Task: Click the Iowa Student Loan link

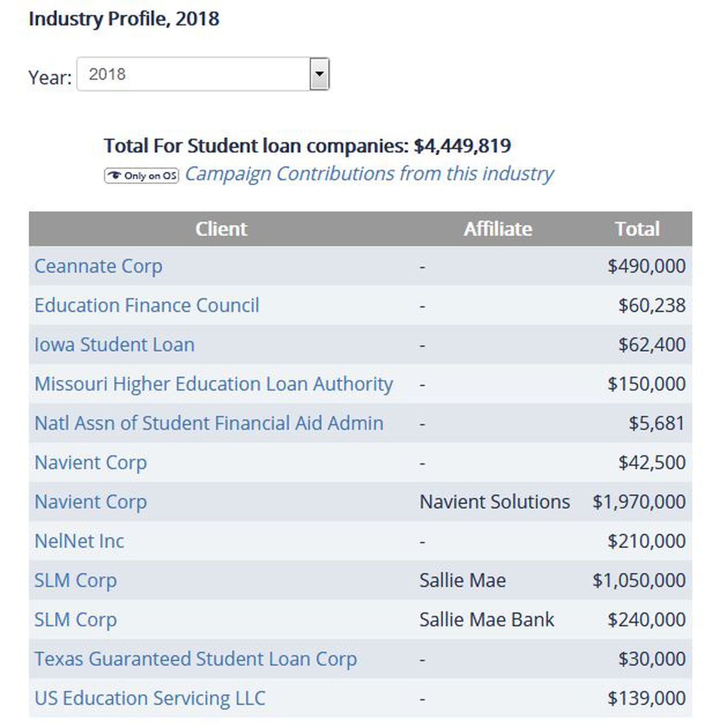Action: (114, 345)
